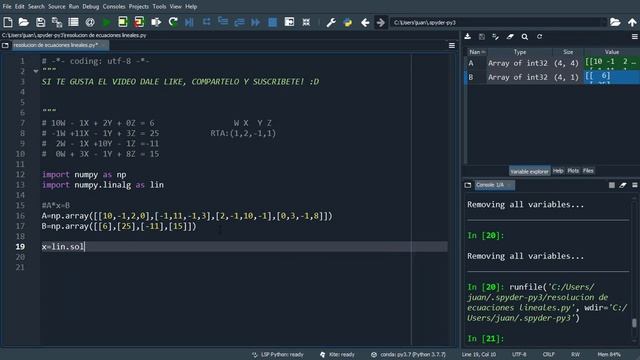Go forward with the right arrow icon
640x360 pixels.
tap(380, 22)
